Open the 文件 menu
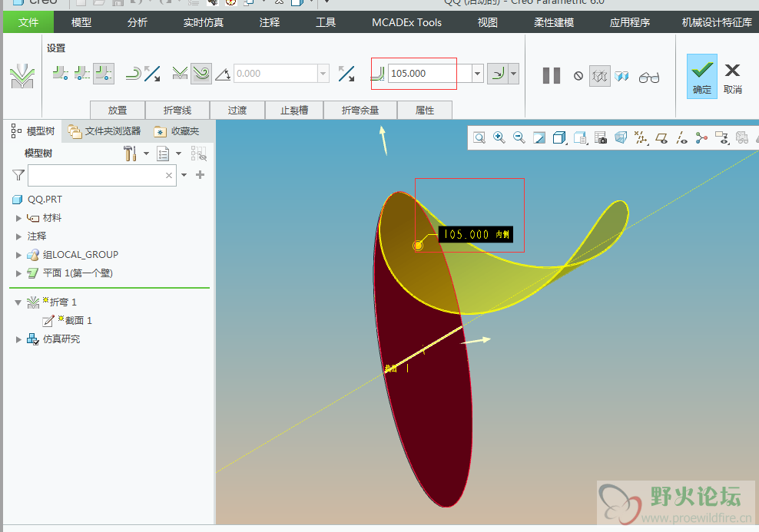 [x=28, y=22]
